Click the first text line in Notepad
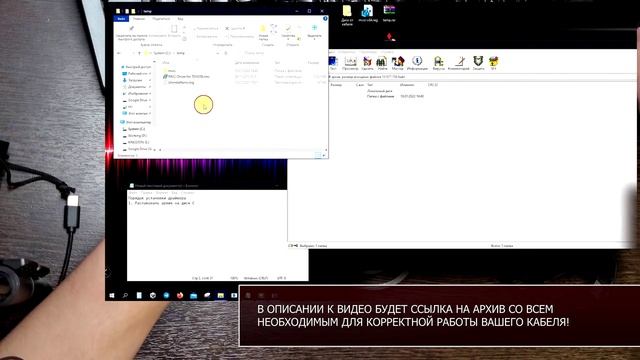The height and width of the screenshot is (360, 640). tap(157, 198)
